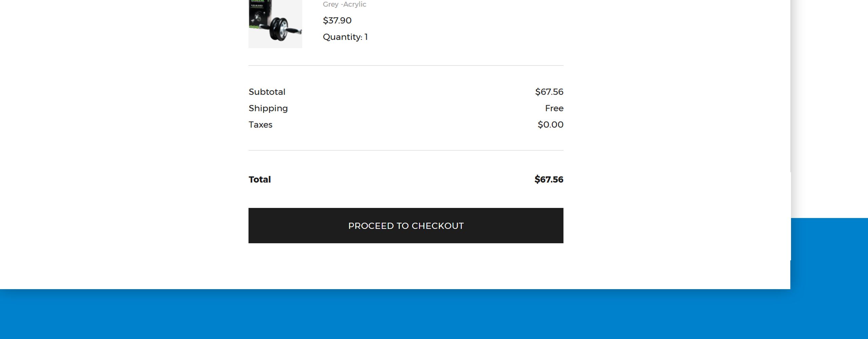Click the $37.90 item price
868x339 pixels.
[x=337, y=20]
